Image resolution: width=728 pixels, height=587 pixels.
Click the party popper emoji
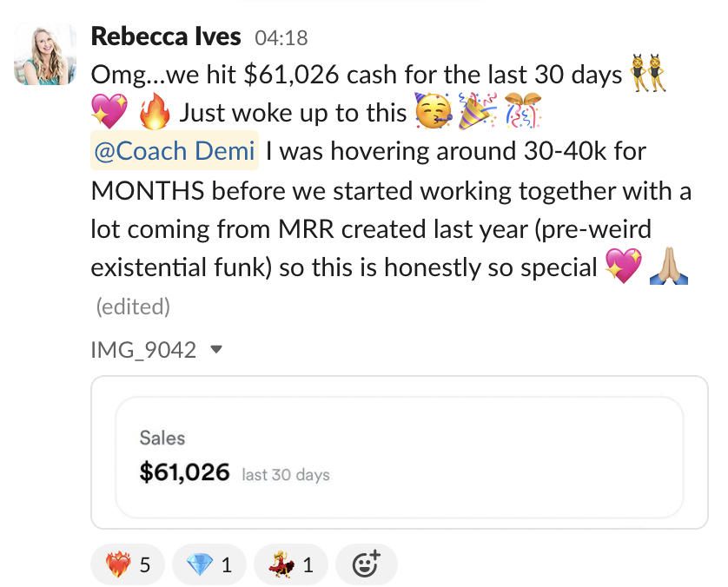477,114
